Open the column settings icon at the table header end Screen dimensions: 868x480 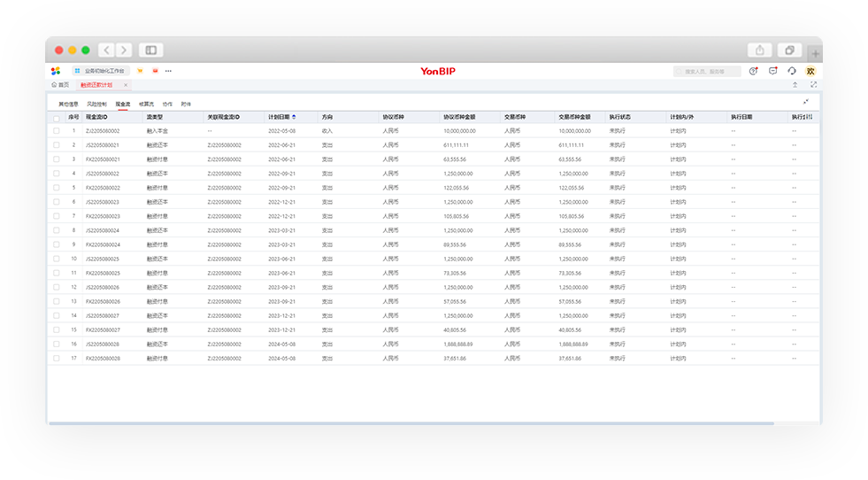pyautogui.click(x=811, y=117)
